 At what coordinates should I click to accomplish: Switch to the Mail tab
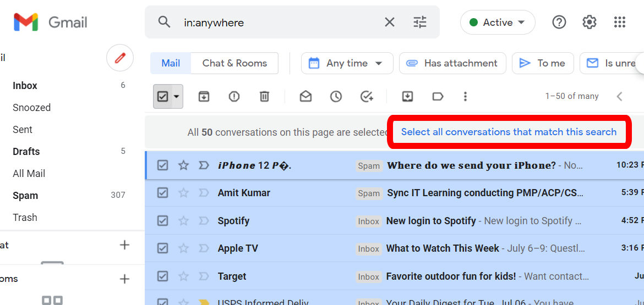point(171,63)
